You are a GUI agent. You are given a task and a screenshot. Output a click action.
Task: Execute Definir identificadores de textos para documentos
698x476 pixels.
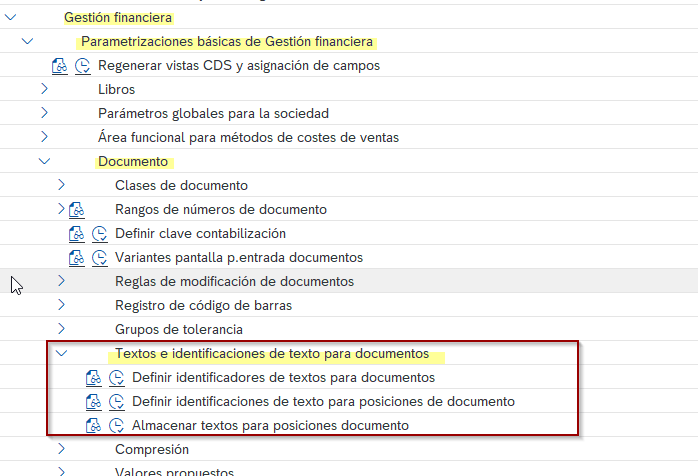point(116,378)
